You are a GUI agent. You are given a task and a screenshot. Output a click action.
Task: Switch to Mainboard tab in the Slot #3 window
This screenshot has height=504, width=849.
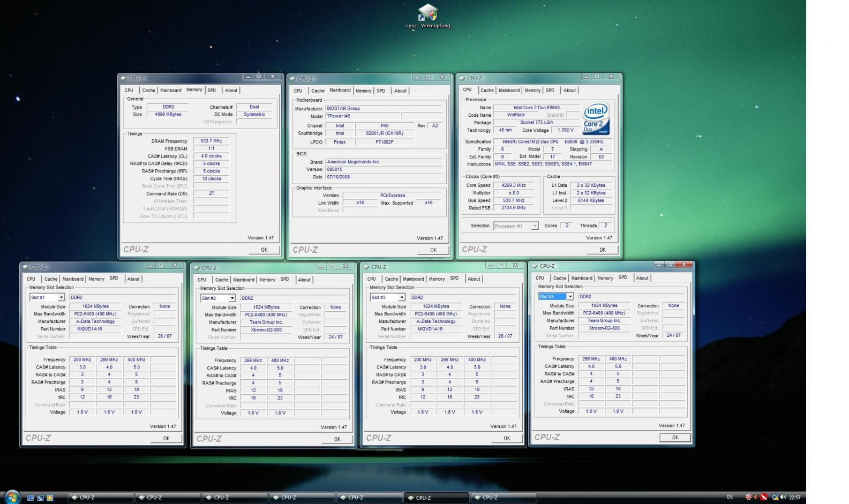tap(413, 279)
